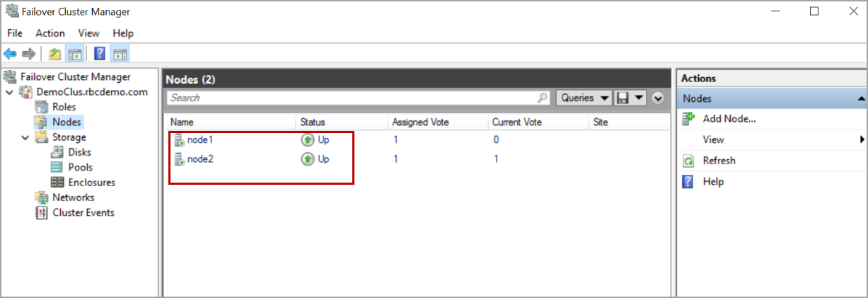This screenshot has width=868, height=298.
Task: Click the Cluster Events icon in the tree
Action: tap(41, 212)
